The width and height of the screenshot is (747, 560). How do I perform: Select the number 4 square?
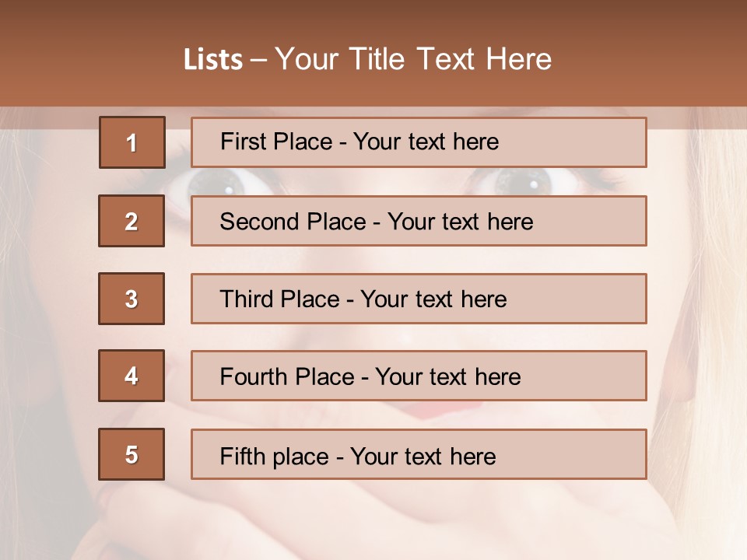point(132,376)
